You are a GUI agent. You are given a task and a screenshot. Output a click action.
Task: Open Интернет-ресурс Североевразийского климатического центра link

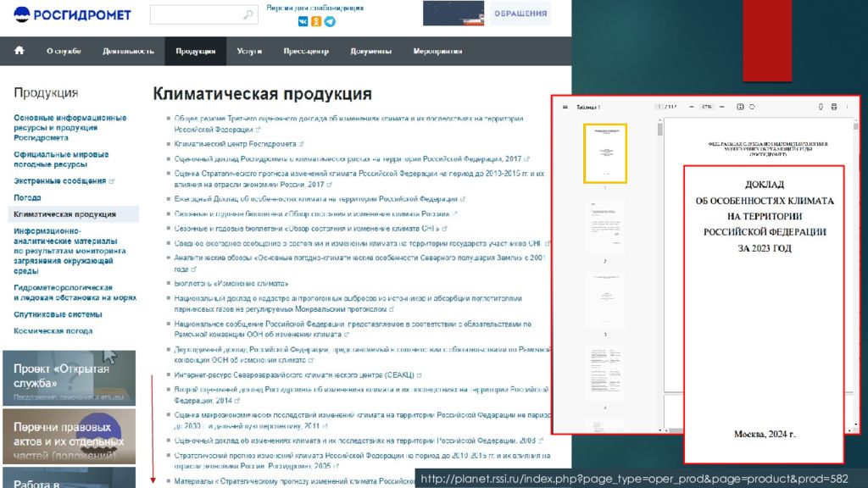pyautogui.click(x=294, y=375)
